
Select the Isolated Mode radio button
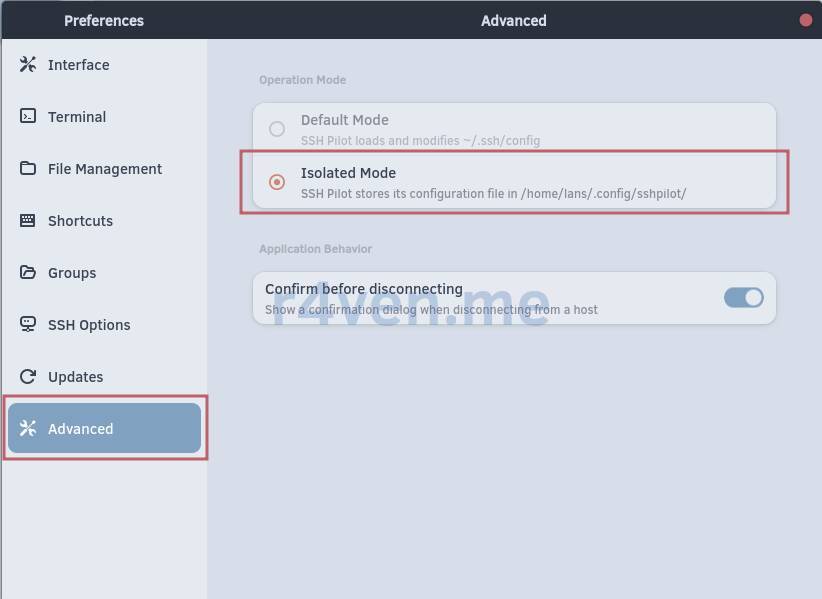pyautogui.click(x=277, y=182)
